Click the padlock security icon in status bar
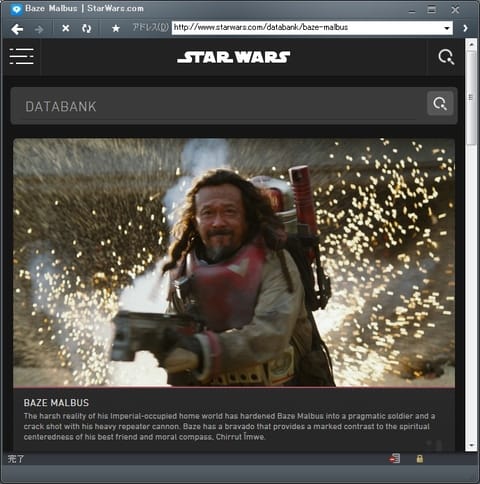Image resolution: width=480 pixels, height=484 pixels. tap(420, 459)
